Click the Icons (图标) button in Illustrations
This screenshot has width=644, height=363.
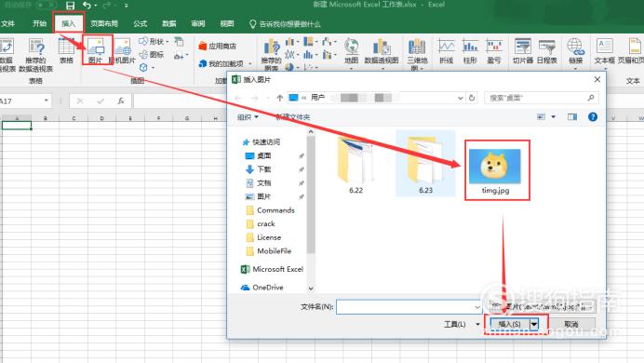pyautogui.click(x=152, y=54)
